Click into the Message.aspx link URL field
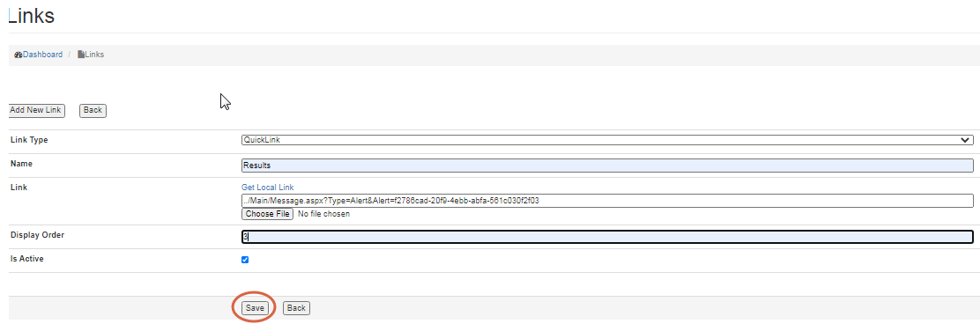Screen dimensions: 980x324 point(607,201)
